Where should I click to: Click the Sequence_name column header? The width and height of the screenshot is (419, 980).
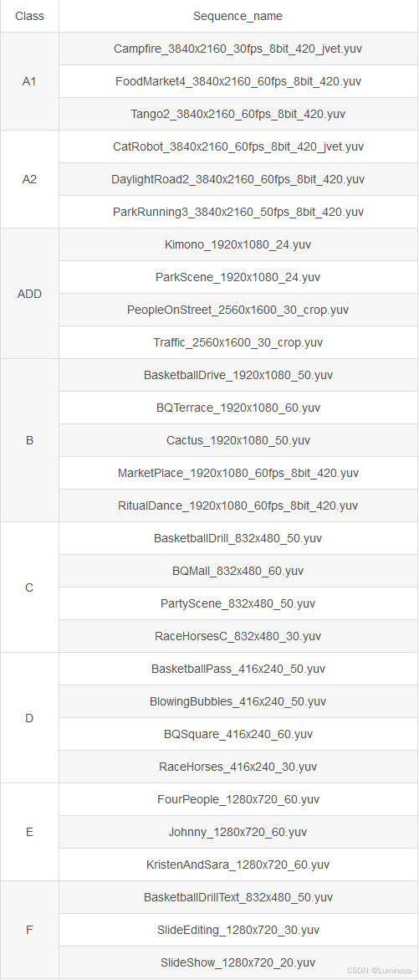[238, 16]
